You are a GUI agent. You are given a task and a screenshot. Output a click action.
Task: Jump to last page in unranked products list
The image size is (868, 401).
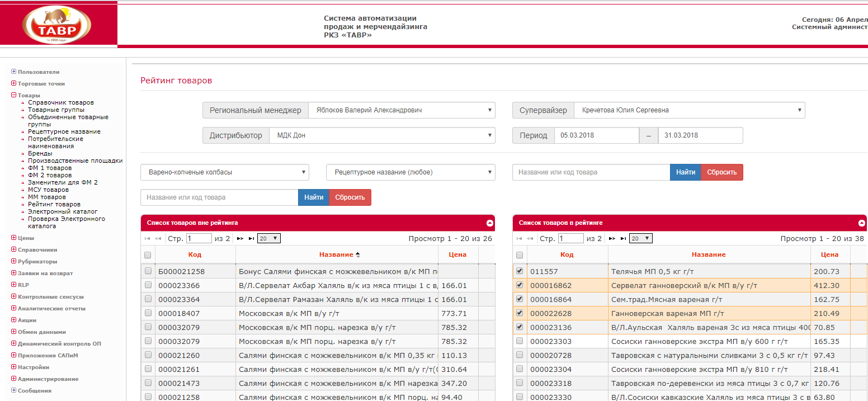pos(251,238)
